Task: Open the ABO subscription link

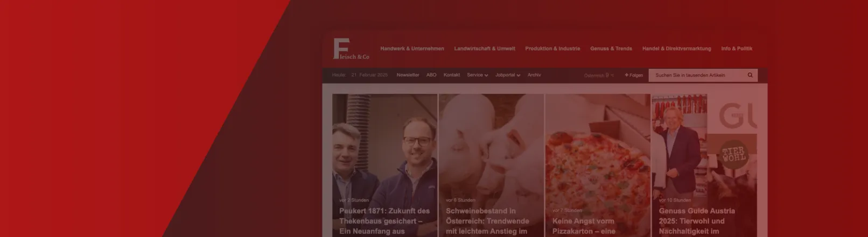Action: click(x=431, y=75)
